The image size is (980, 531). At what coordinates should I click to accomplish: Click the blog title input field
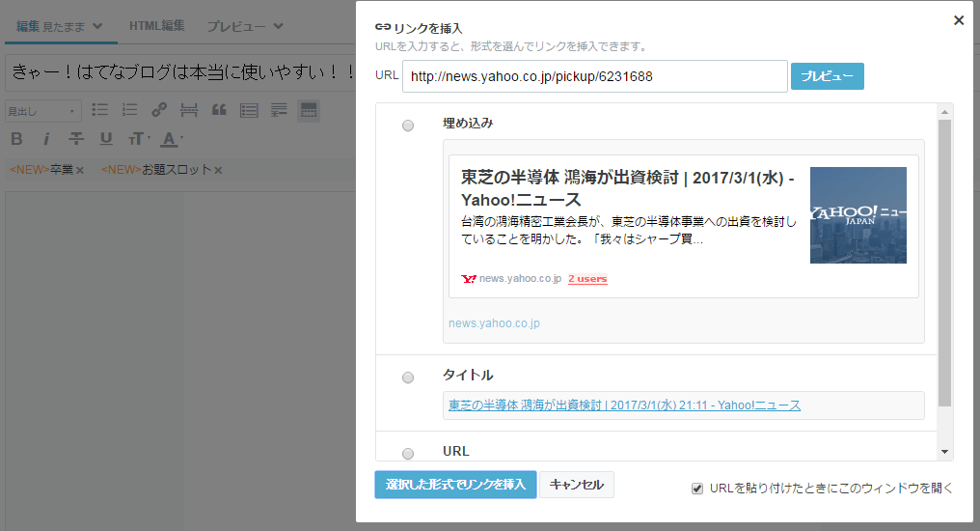pos(182,72)
